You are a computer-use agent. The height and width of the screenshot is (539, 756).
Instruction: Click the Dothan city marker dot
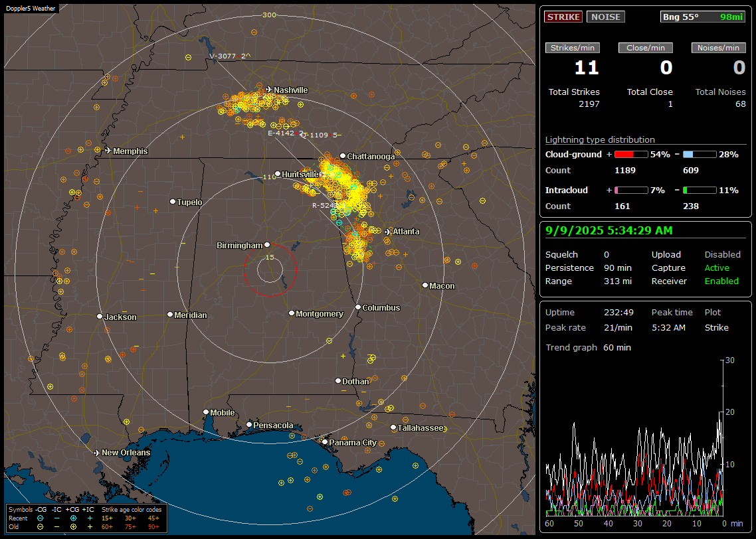(x=338, y=380)
